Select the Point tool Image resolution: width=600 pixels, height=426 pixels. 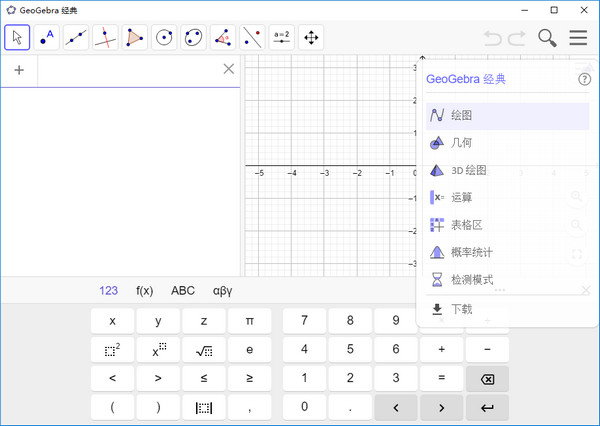pyautogui.click(x=47, y=38)
